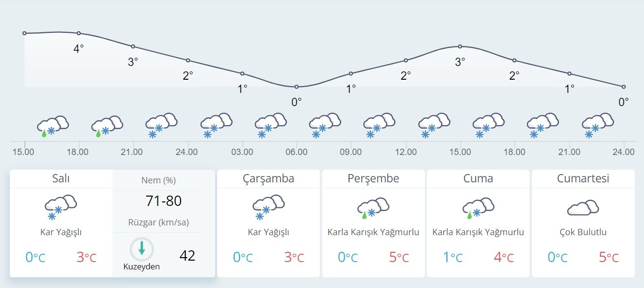Click the 4° data point on the graph
The height and width of the screenshot is (288, 644).
click(x=79, y=33)
